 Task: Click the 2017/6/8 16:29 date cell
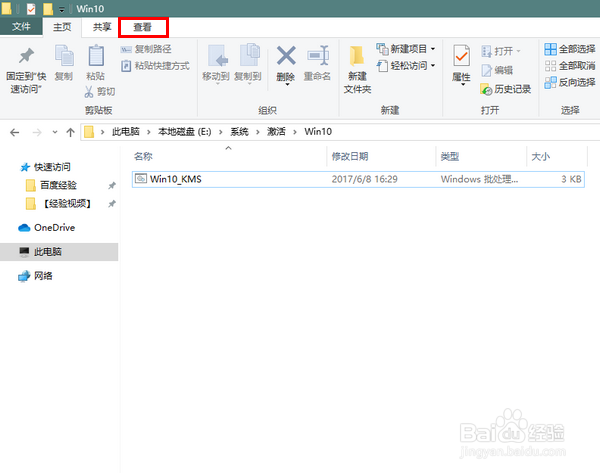(364, 179)
